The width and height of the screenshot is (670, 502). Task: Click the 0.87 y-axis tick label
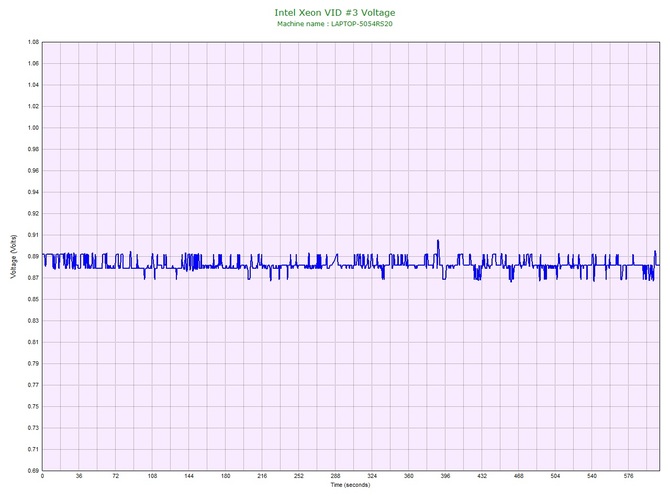point(33,278)
